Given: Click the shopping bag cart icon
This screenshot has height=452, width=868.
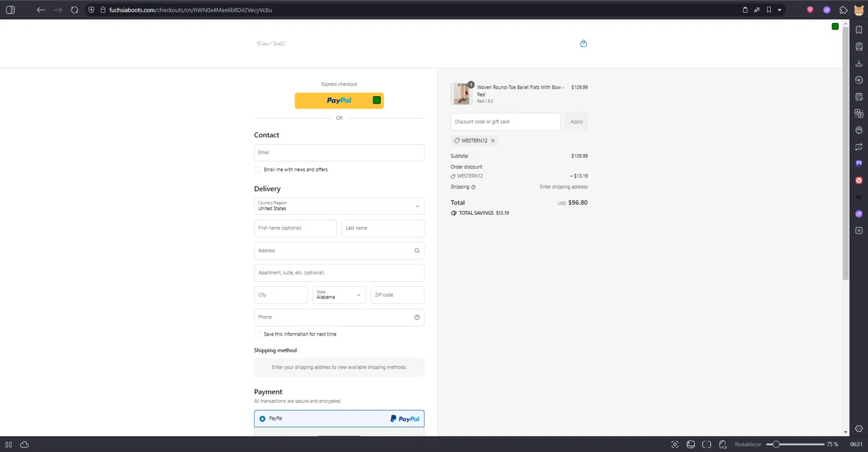Looking at the screenshot, I should (x=583, y=43).
